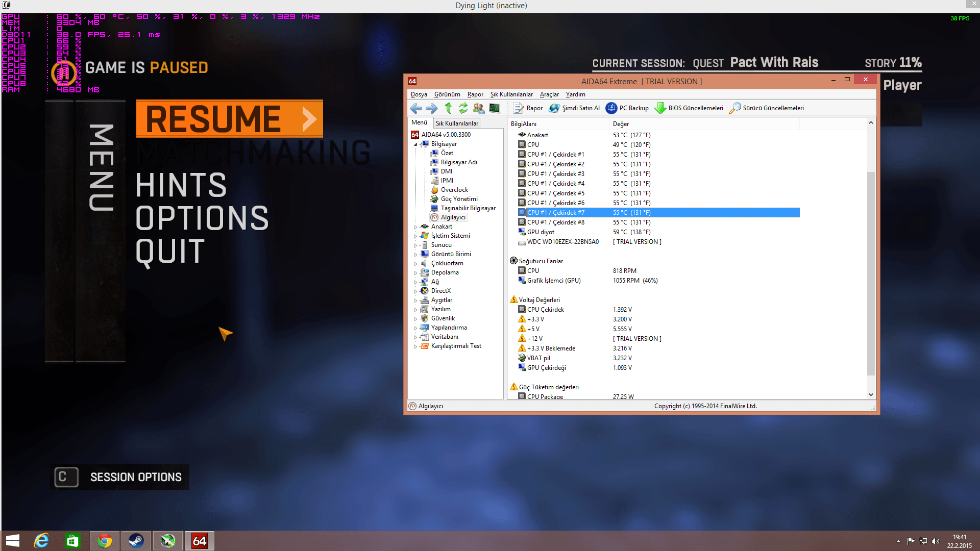Image resolution: width=980 pixels, height=551 pixels.
Task: Expand the Anakart tree node
Action: pyautogui.click(x=415, y=227)
